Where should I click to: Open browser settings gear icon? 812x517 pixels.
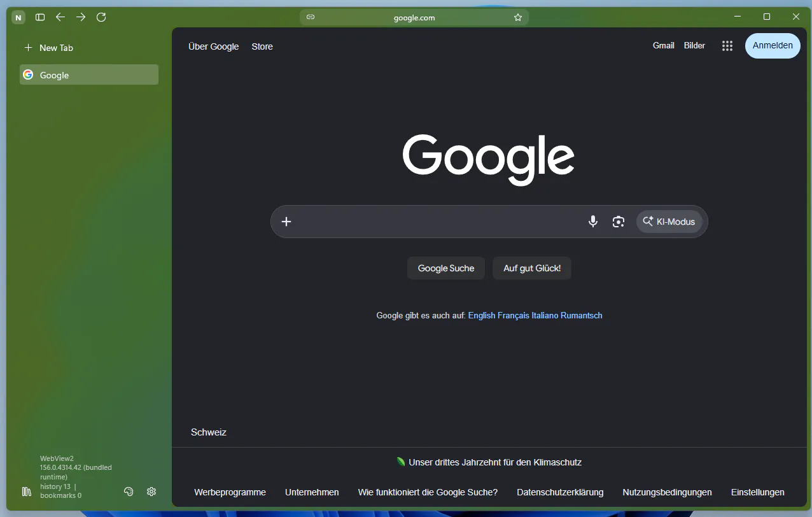(x=151, y=492)
